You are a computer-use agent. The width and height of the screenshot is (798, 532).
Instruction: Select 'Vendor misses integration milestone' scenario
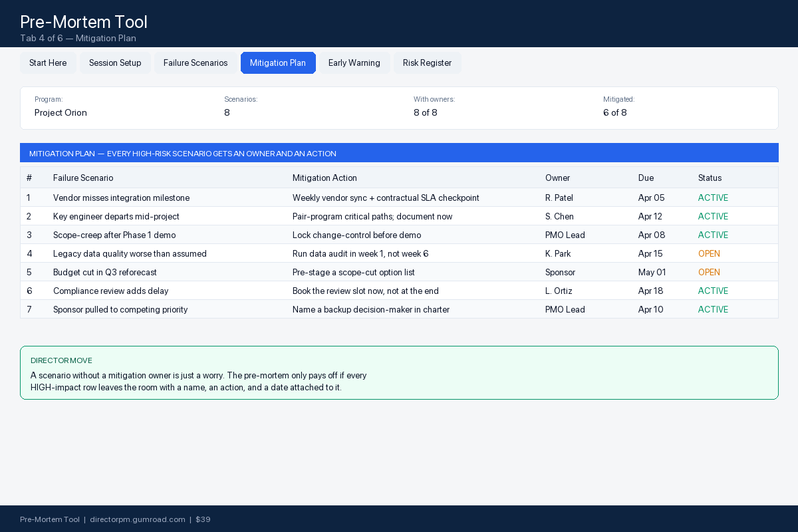point(121,198)
